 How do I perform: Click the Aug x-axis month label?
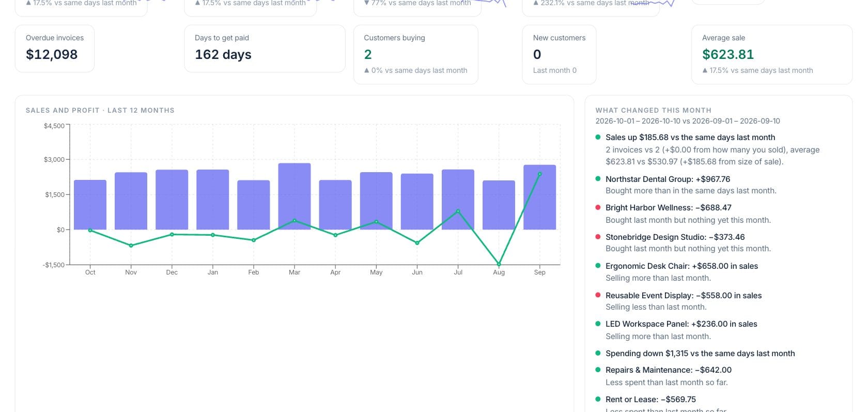coord(499,272)
